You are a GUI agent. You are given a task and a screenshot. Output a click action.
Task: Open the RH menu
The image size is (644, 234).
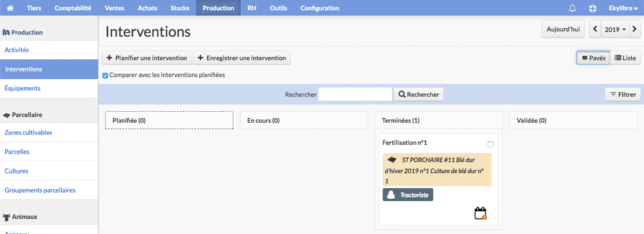[252, 8]
